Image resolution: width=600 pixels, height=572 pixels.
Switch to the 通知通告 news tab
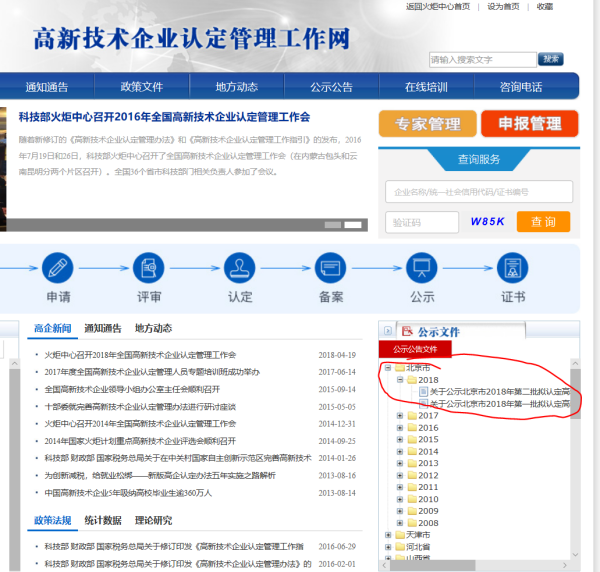103,328
